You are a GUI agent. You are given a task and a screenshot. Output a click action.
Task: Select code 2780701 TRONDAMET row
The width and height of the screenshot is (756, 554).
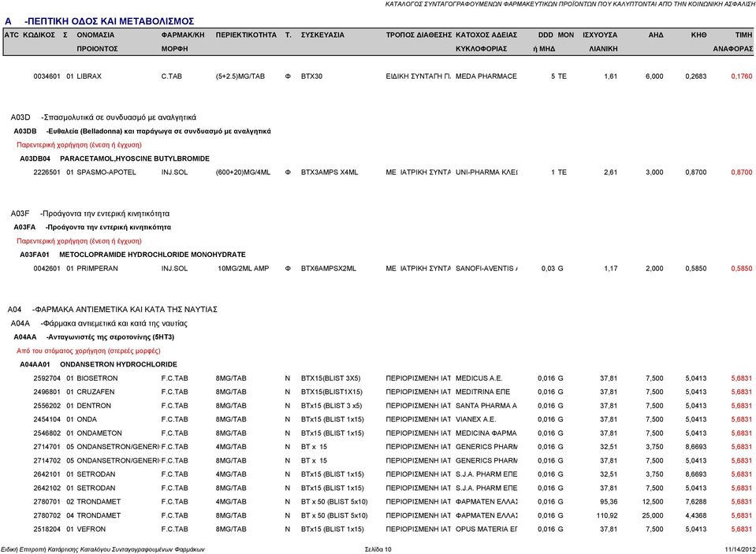47,502
